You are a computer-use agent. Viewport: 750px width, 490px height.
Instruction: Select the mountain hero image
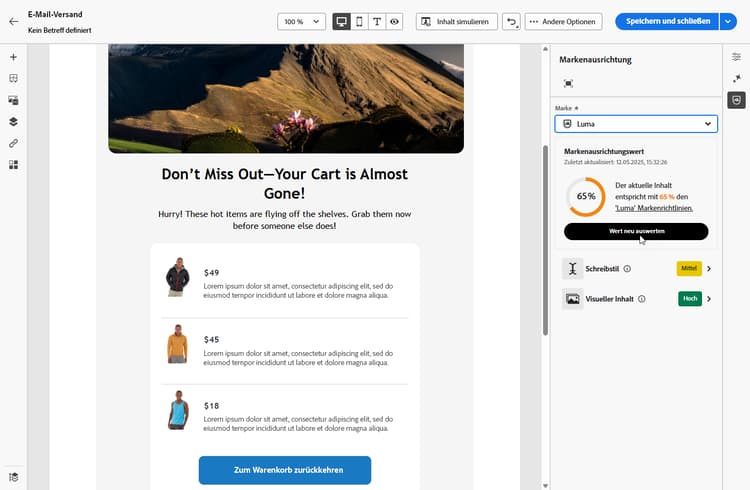coord(286,99)
